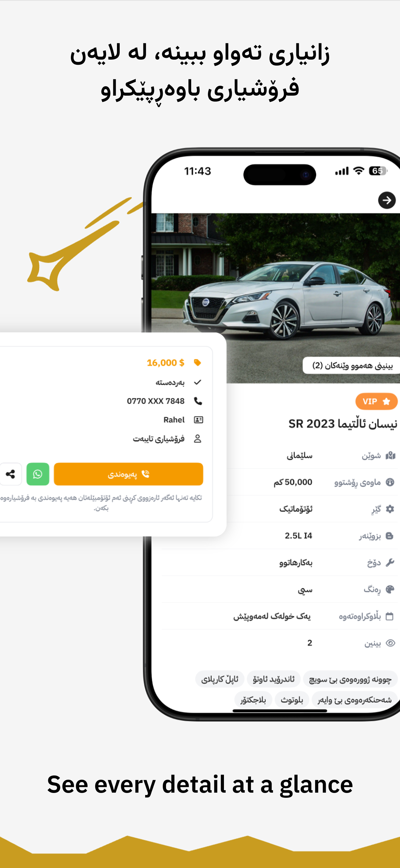Tap the gear transmission icon
The width and height of the screenshot is (400, 868).
[390, 509]
